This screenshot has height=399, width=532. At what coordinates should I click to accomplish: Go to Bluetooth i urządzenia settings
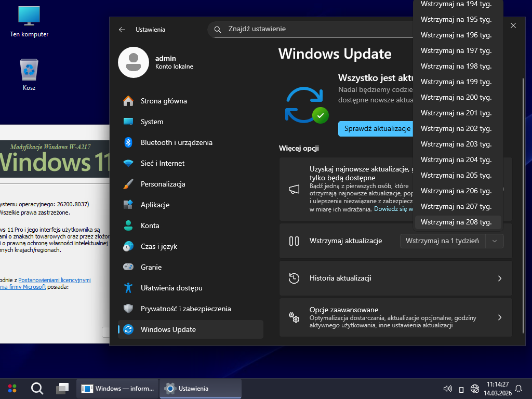point(176,142)
